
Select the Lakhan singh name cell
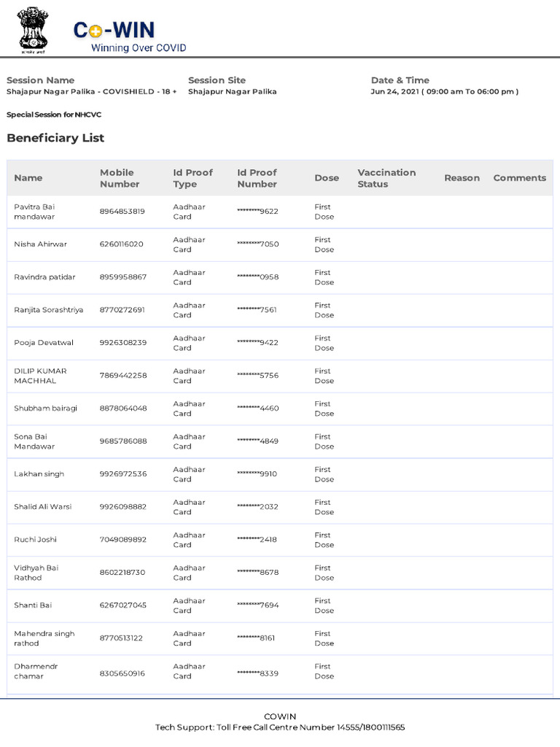(39, 474)
